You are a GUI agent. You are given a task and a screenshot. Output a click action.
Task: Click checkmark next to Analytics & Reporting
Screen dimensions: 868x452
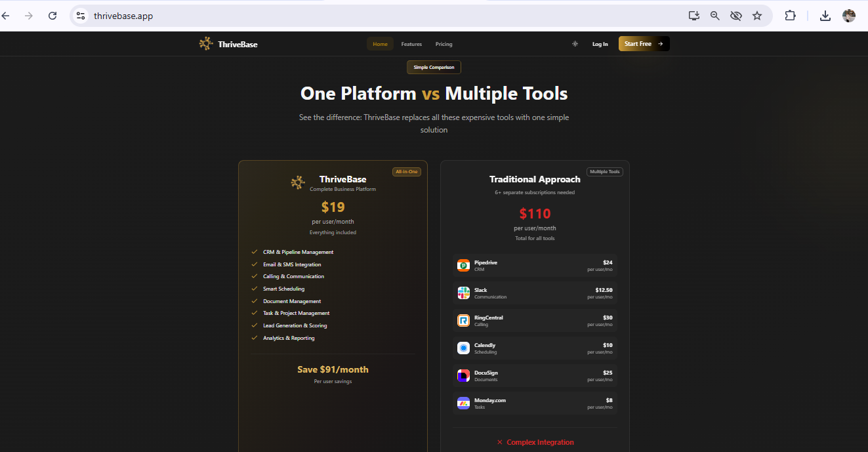[x=255, y=338]
